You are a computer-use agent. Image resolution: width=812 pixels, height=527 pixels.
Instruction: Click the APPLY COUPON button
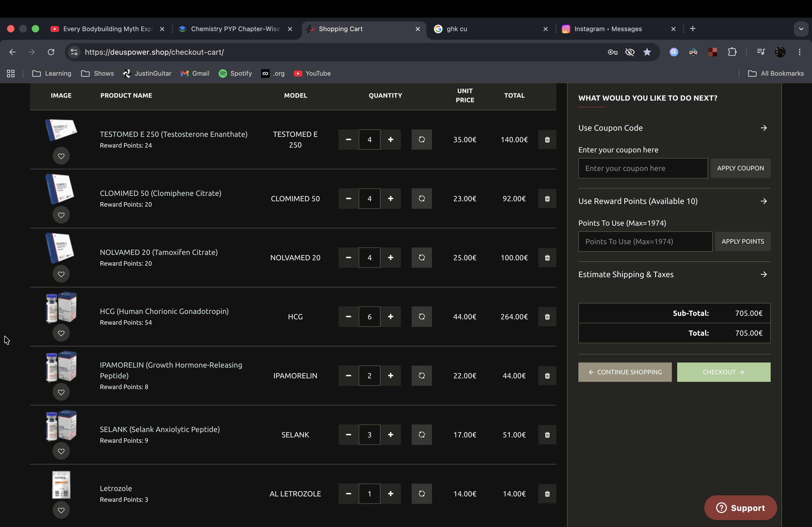[740, 168]
